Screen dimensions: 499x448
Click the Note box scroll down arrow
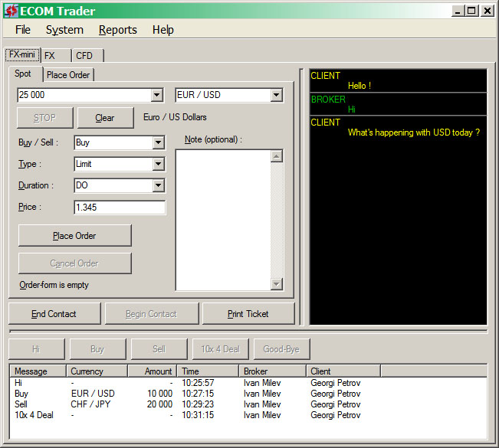[x=276, y=283]
